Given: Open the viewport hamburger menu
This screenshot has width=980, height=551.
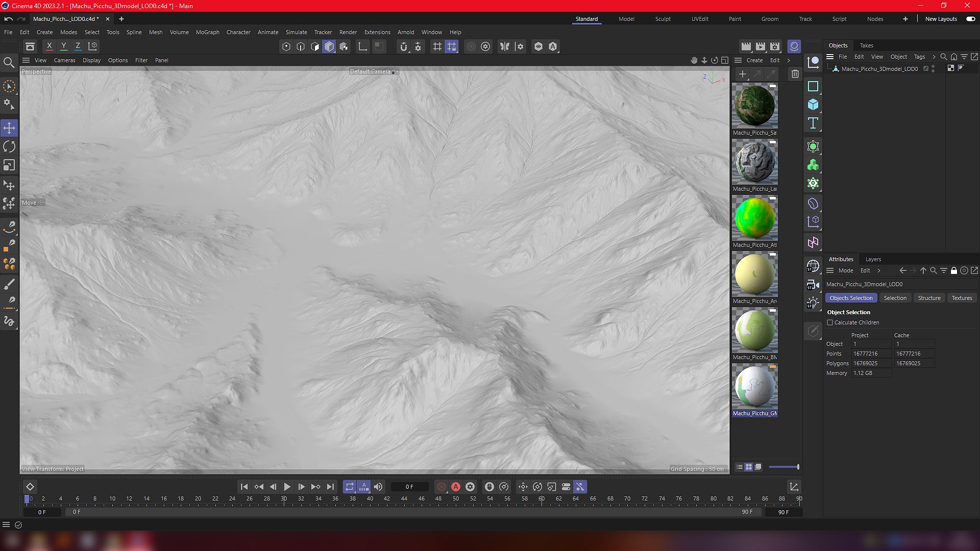Looking at the screenshot, I should (x=26, y=60).
